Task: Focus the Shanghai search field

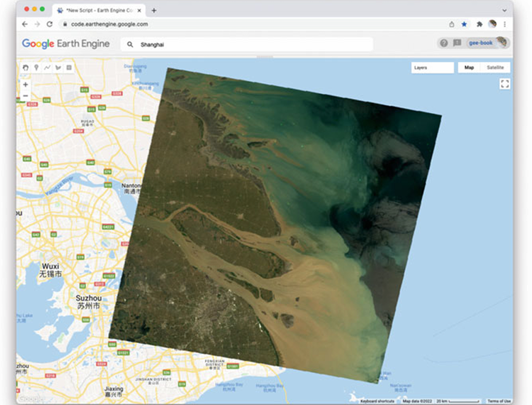Action: 247,44
